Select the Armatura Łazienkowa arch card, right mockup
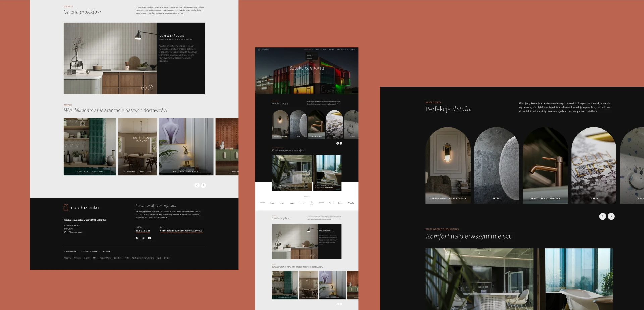The height and width of the screenshot is (310, 644). pos(545,165)
